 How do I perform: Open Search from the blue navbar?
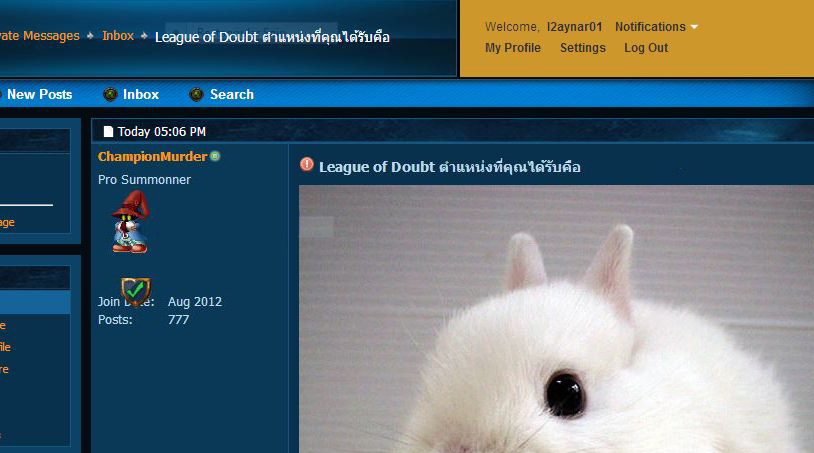[232, 94]
